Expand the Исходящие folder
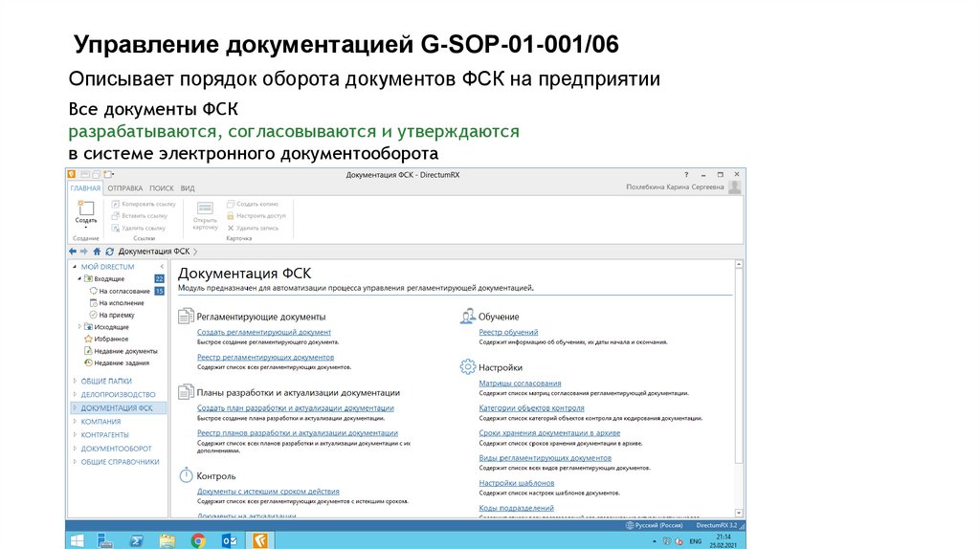This screenshot has height=549, width=980. 79,327
